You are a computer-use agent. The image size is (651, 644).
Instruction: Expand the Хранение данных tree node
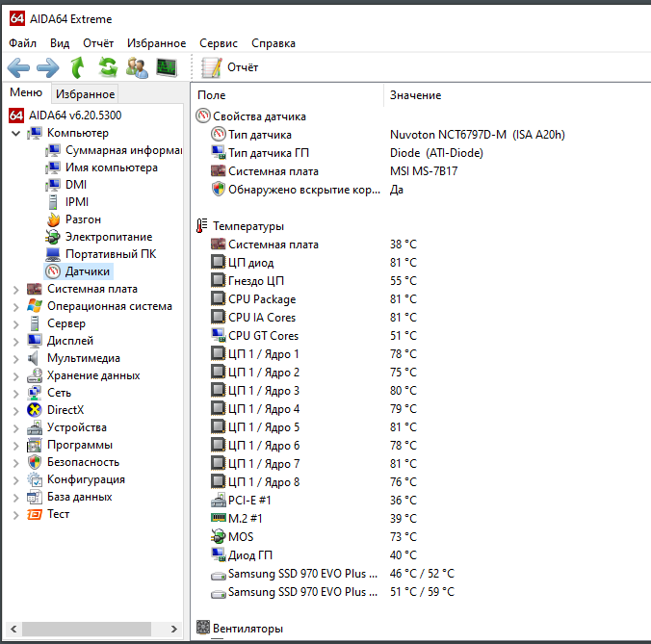pos(15,376)
